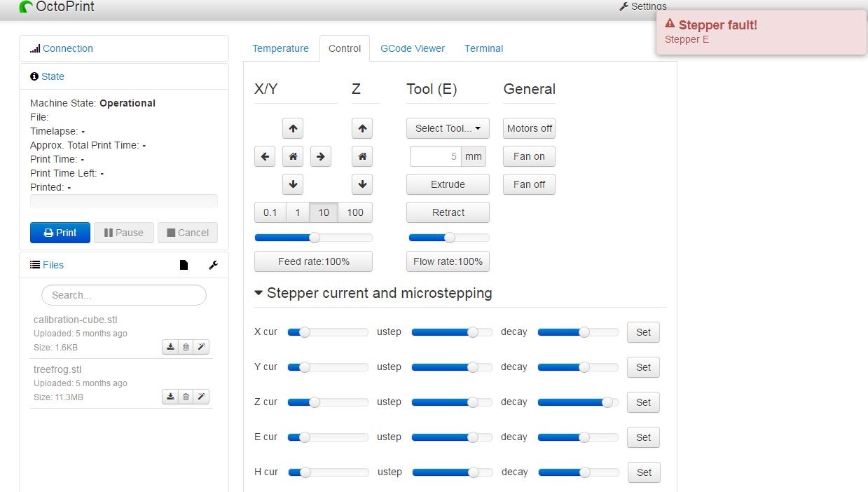Open the Terminal tab
Viewport: 868px width, 492px height.
[483, 48]
